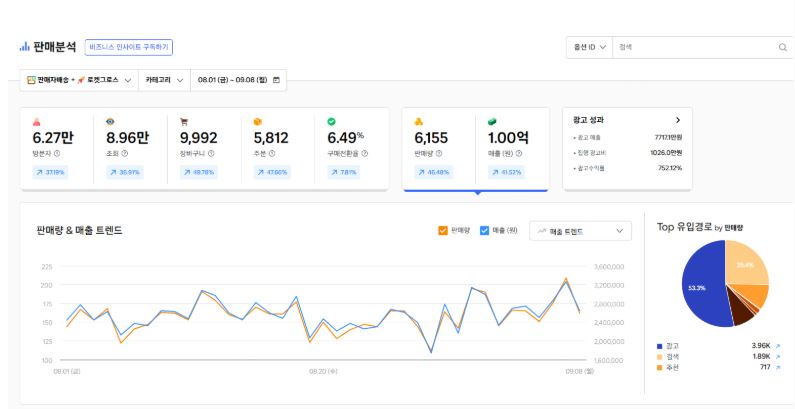
Task: Click the 09.08 (월) axis date label
Action: pos(580,371)
